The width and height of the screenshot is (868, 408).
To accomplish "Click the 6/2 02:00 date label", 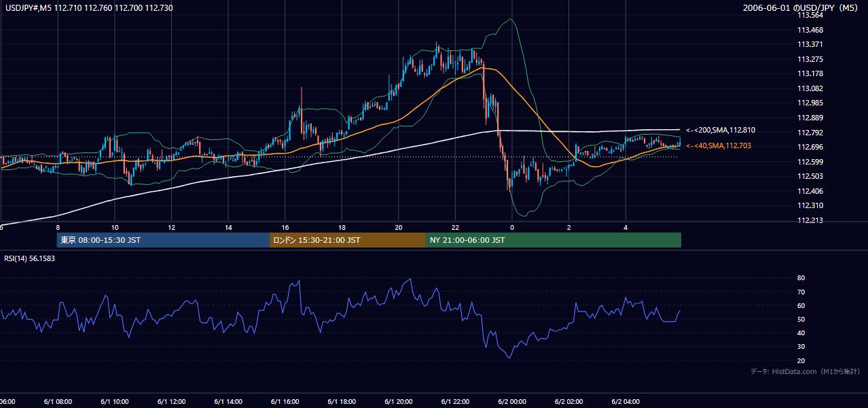I will click(x=569, y=401).
